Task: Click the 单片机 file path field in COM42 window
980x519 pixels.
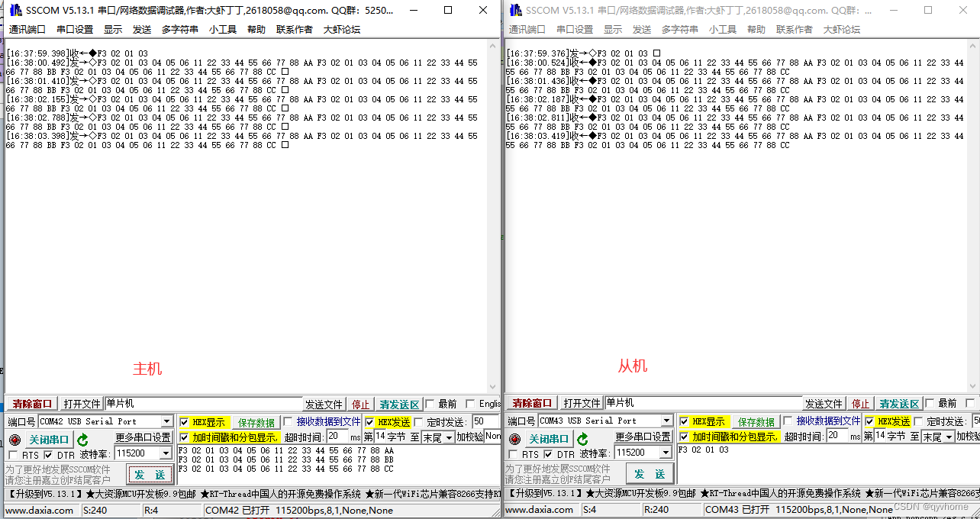Action: pyautogui.click(x=204, y=404)
